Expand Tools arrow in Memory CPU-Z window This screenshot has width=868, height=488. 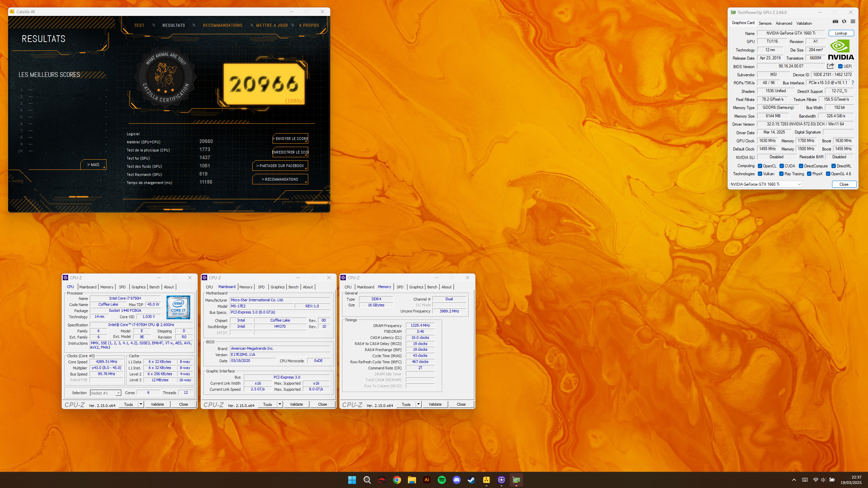(418, 404)
